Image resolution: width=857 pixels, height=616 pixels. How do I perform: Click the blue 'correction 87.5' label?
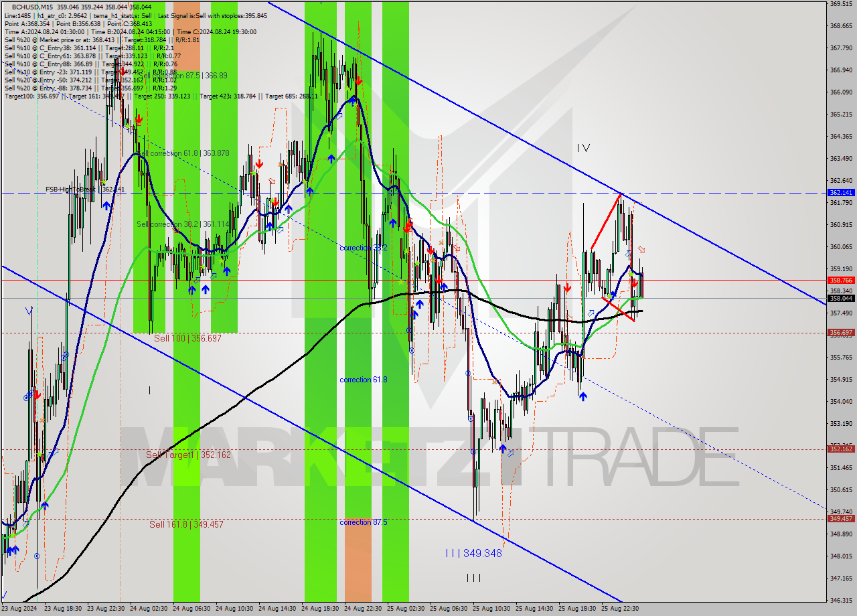pos(364,522)
